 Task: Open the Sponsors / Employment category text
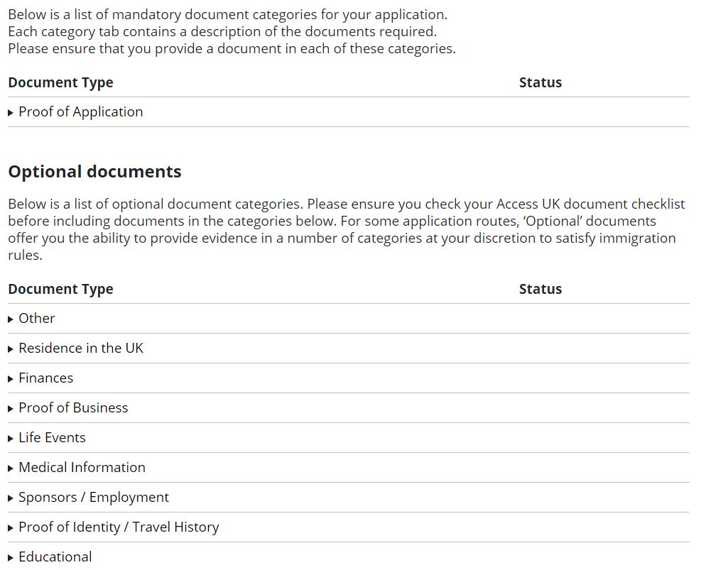click(94, 498)
